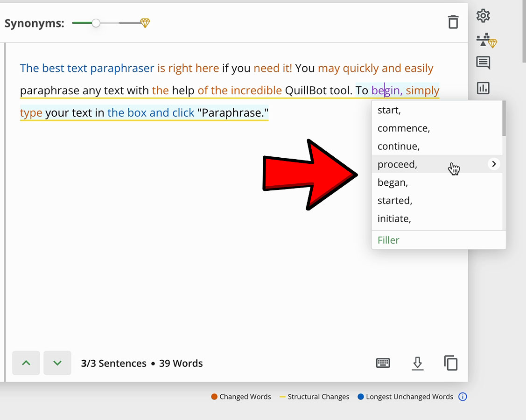The image size is (526, 420).
Task: Go to the previous sentence with the up arrow
Action: 26,363
